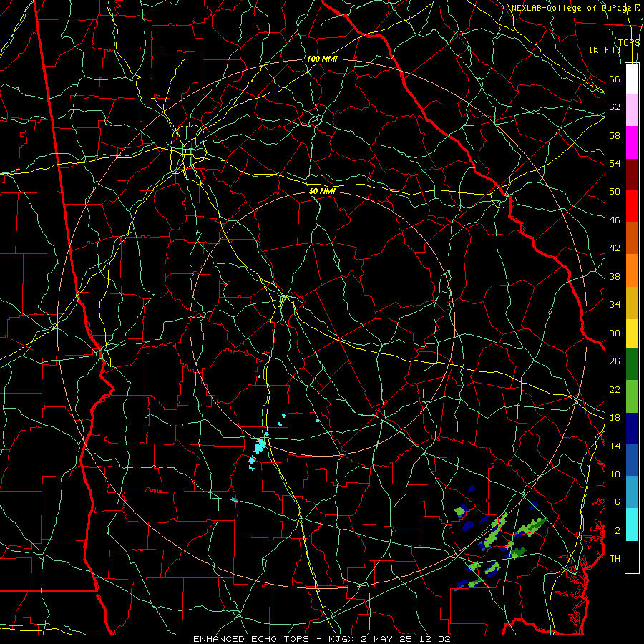Click the '[K FT]' units label

coord(605,49)
